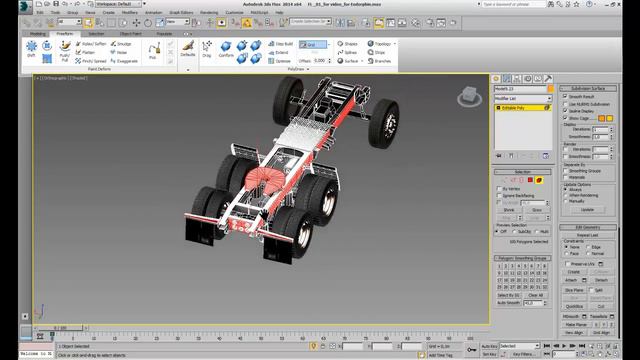Image resolution: width=640 pixels, height=360 pixels.
Task: Pick the Flatten brush
Action: point(85,52)
